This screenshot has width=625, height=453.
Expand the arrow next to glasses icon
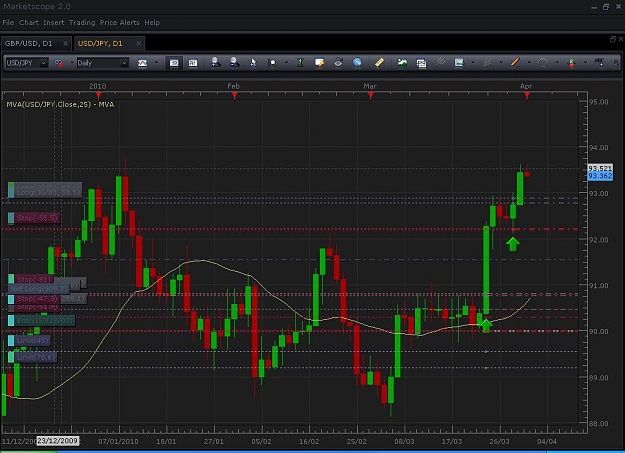pyautogui.click(x=72, y=63)
